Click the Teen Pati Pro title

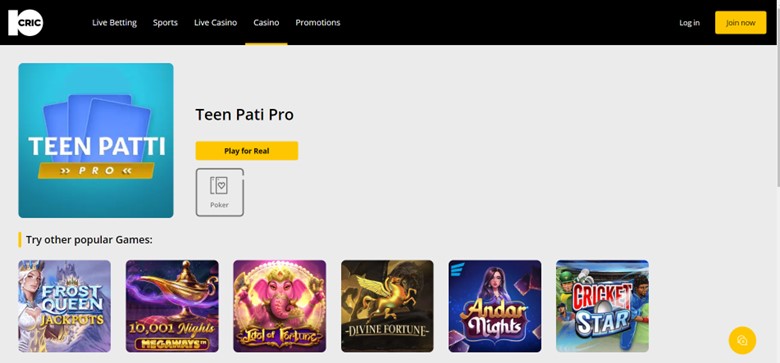(x=244, y=115)
